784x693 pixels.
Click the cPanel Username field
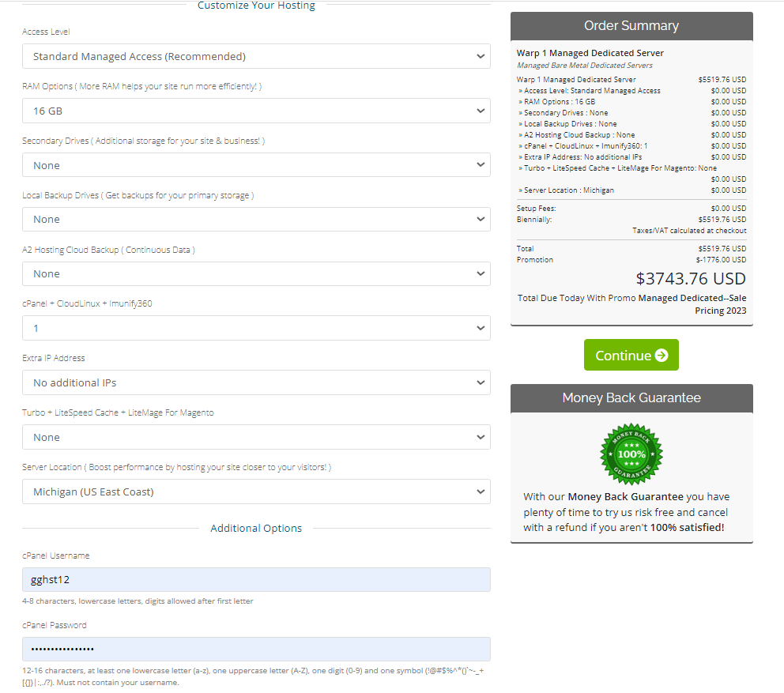pos(256,579)
